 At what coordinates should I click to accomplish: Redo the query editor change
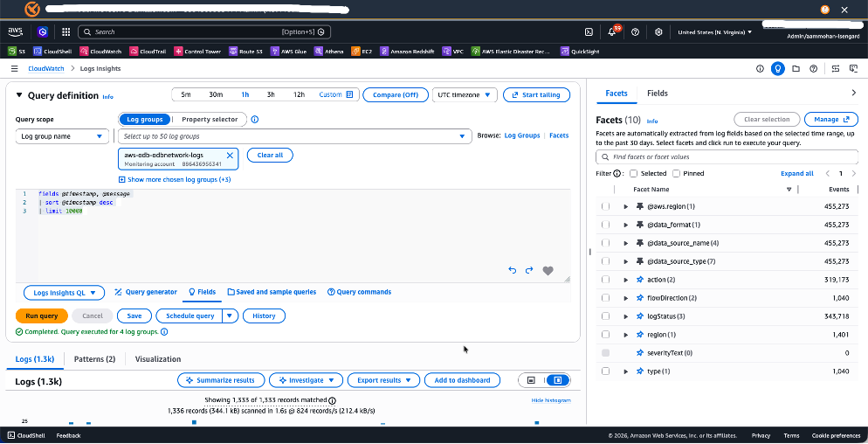(529, 270)
